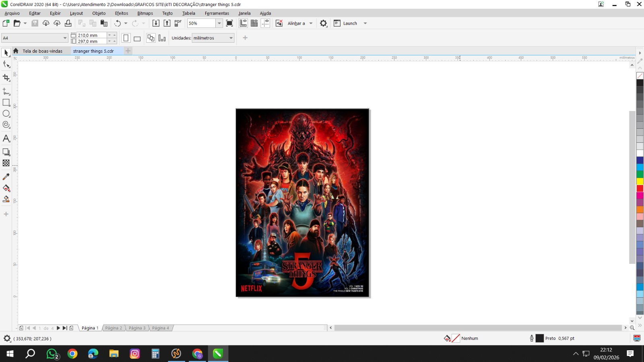Image resolution: width=644 pixels, height=362 pixels.
Task: Open the A4 page size dropdown
Action: coord(65,38)
